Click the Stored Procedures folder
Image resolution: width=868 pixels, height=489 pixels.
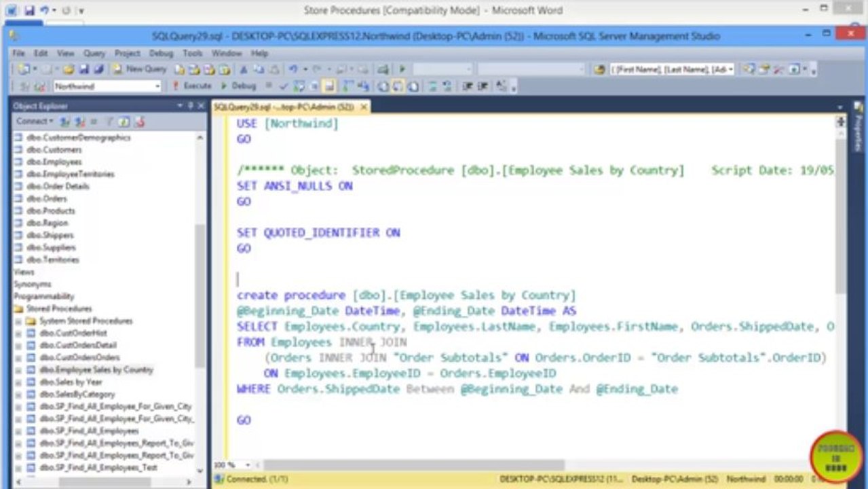pyautogui.click(x=59, y=308)
